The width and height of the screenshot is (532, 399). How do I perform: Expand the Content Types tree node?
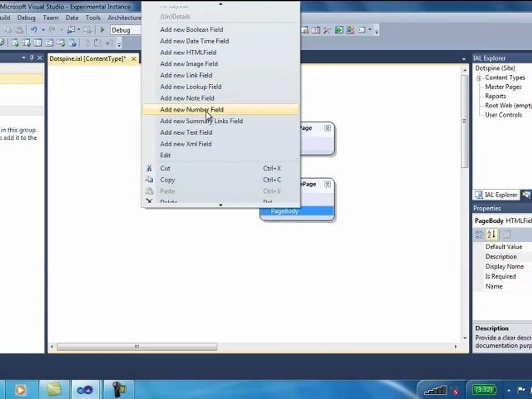[x=479, y=78]
